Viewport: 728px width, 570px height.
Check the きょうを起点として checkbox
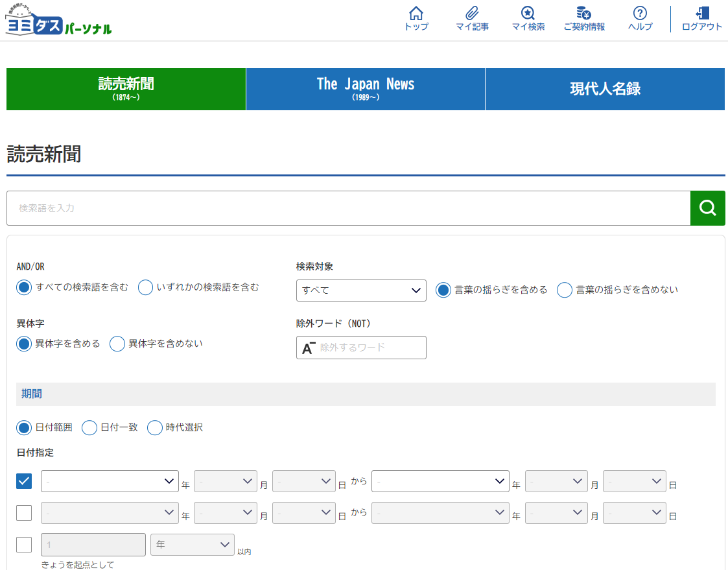(24, 545)
